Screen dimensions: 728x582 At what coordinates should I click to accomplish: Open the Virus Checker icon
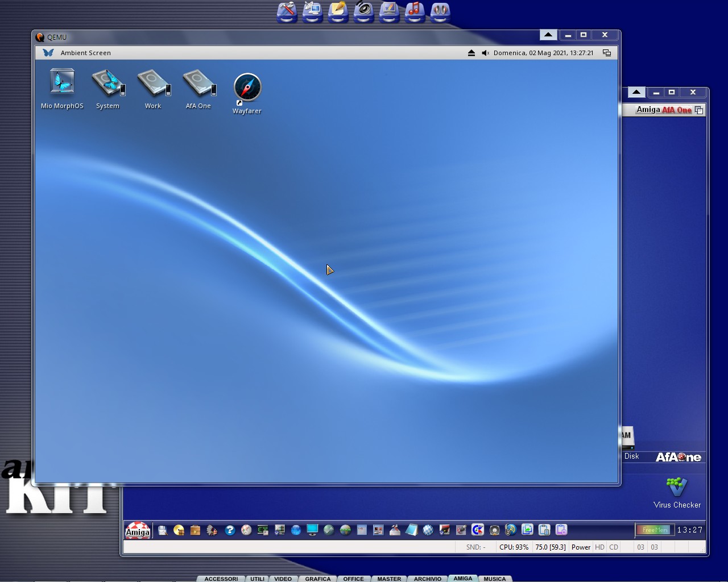676,488
